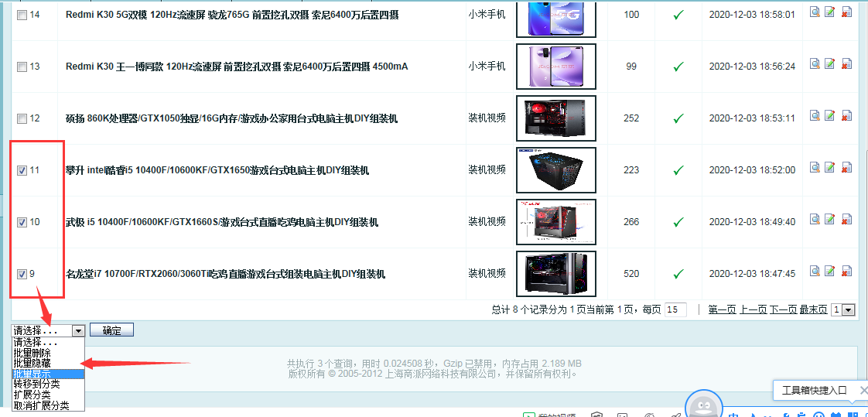Image resolution: width=868 pixels, height=417 pixels.
Task: Choose 批量删除 from the list
Action: click(x=48, y=352)
